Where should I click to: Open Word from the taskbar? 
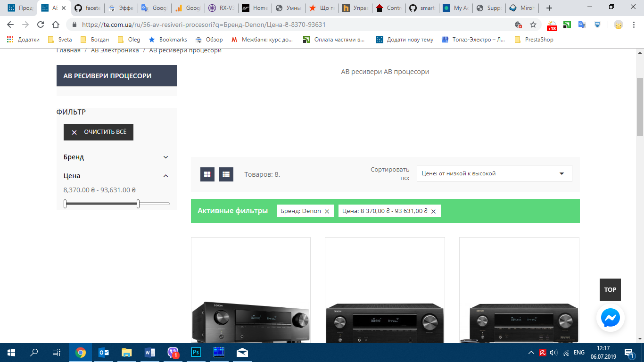click(150, 353)
